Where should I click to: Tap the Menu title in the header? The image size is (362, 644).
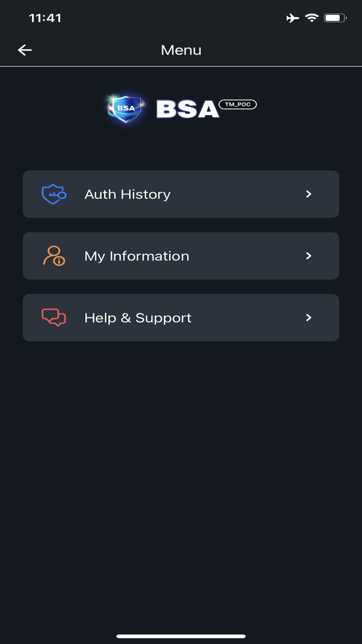[181, 50]
